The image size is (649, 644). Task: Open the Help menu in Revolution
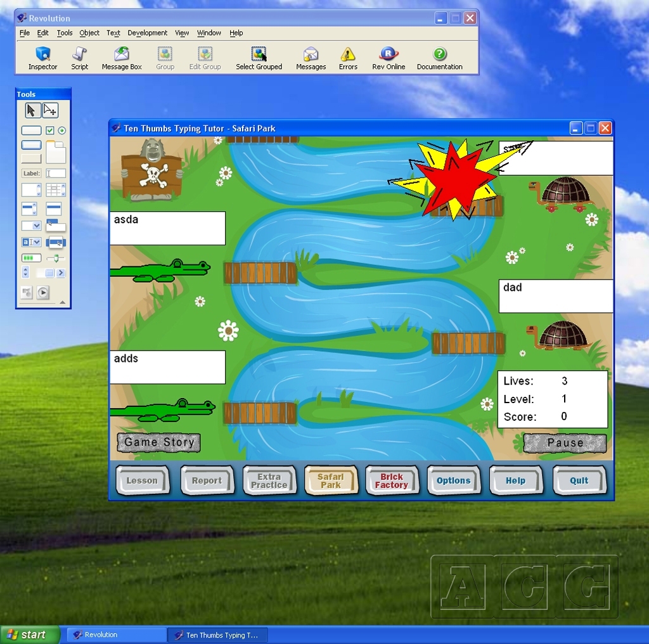(236, 33)
